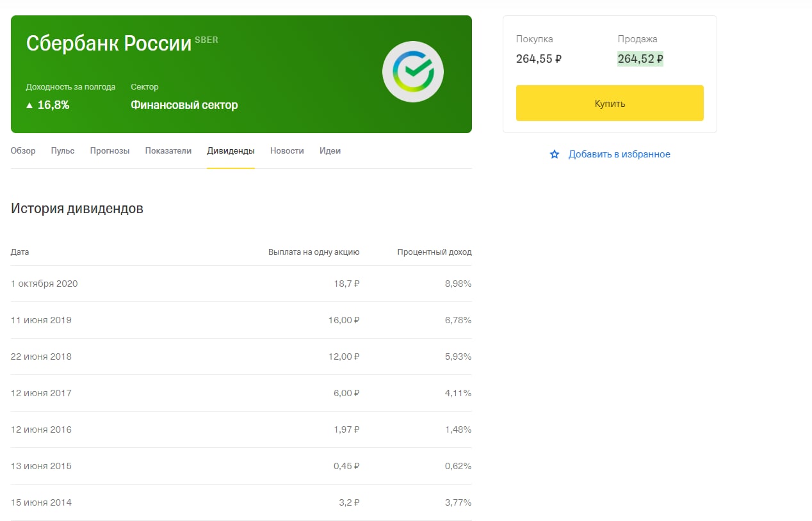Click the История дивидендов heading
Screen dimensions: 812x521
click(x=77, y=209)
